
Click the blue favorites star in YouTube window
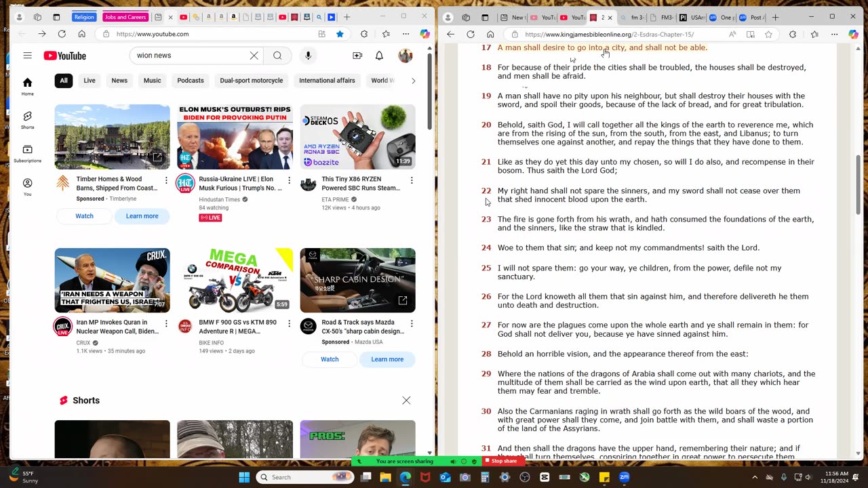[x=340, y=34]
